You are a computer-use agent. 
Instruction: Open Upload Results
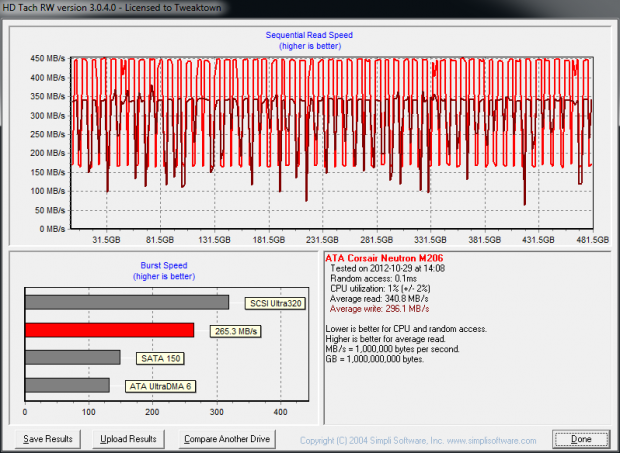128,439
